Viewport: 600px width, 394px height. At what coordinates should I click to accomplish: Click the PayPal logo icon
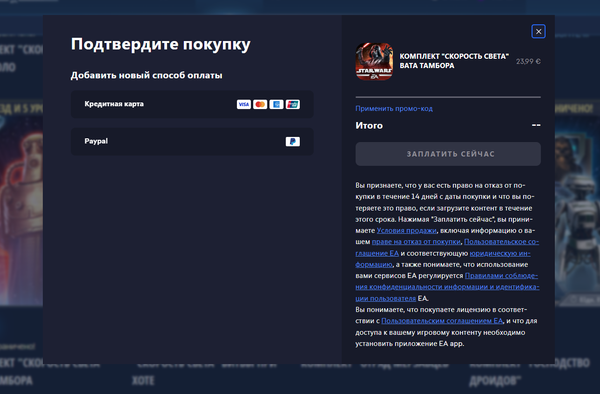[x=293, y=142]
